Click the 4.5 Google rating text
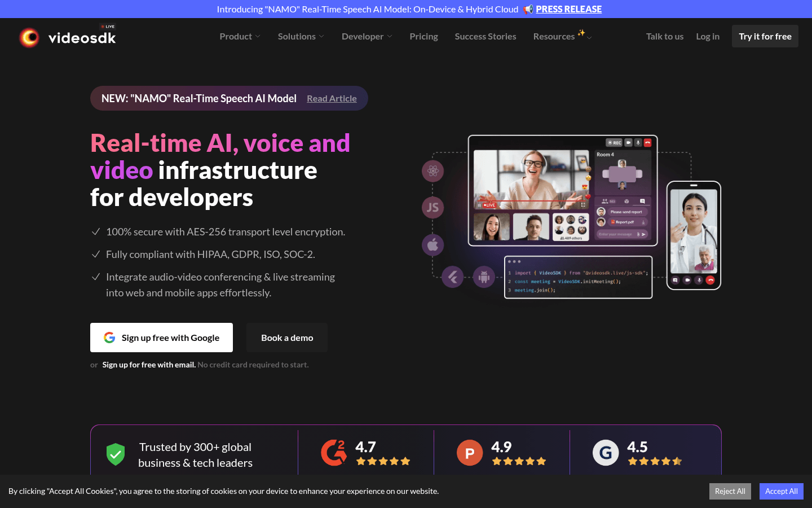Image resolution: width=812 pixels, height=508 pixels. pos(637,447)
